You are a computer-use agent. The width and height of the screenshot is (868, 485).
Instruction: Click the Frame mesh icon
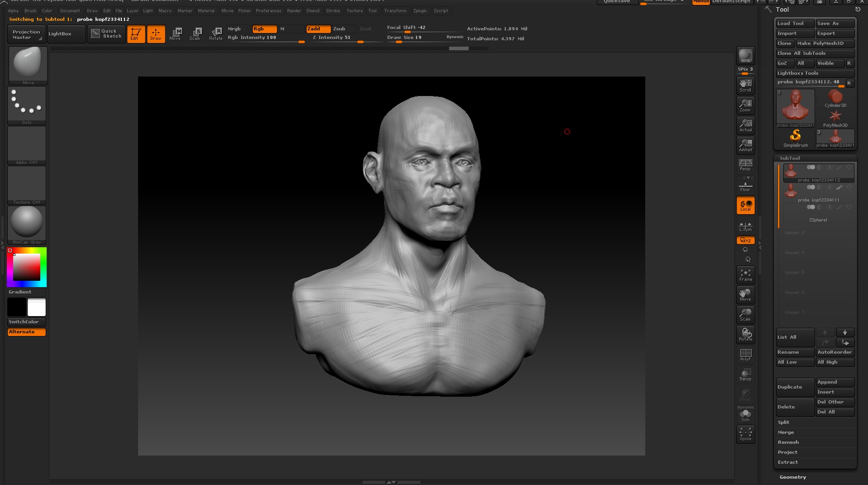(x=745, y=275)
